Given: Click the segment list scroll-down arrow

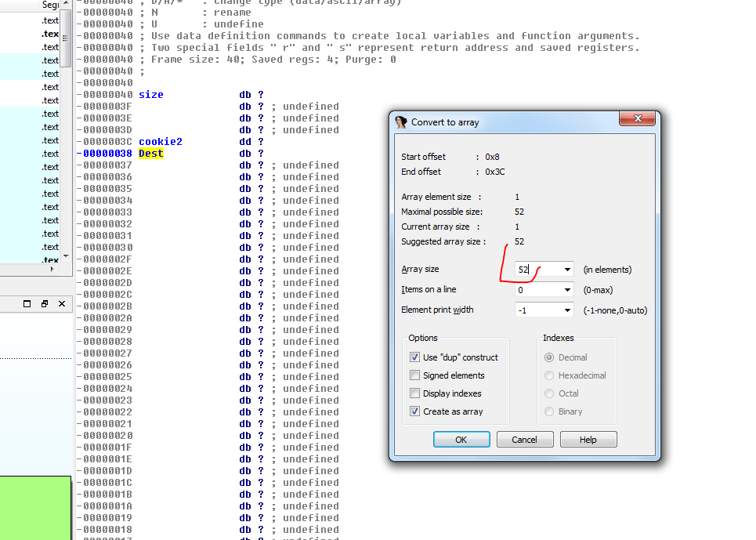Looking at the screenshot, I should click(66, 256).
